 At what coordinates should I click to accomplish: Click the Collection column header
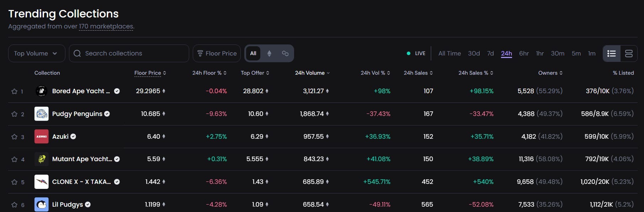point(47,73)
